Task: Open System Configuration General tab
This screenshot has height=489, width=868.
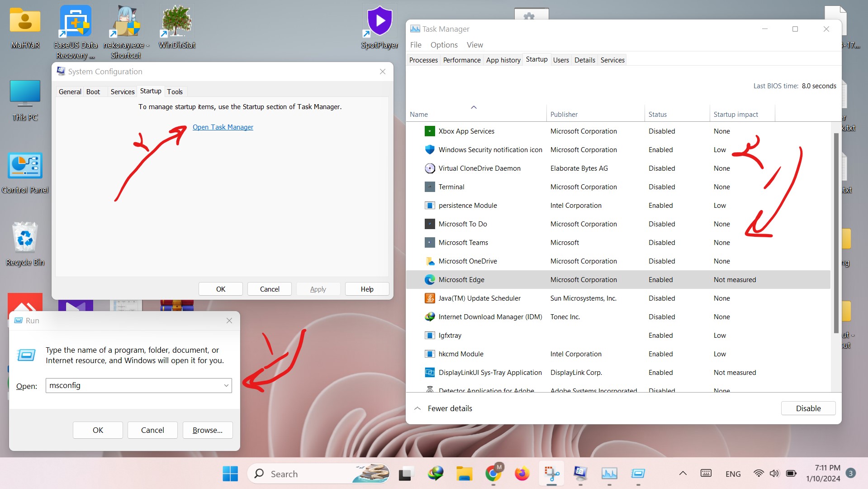Action: pyautogui.click(x=70, y=92)
